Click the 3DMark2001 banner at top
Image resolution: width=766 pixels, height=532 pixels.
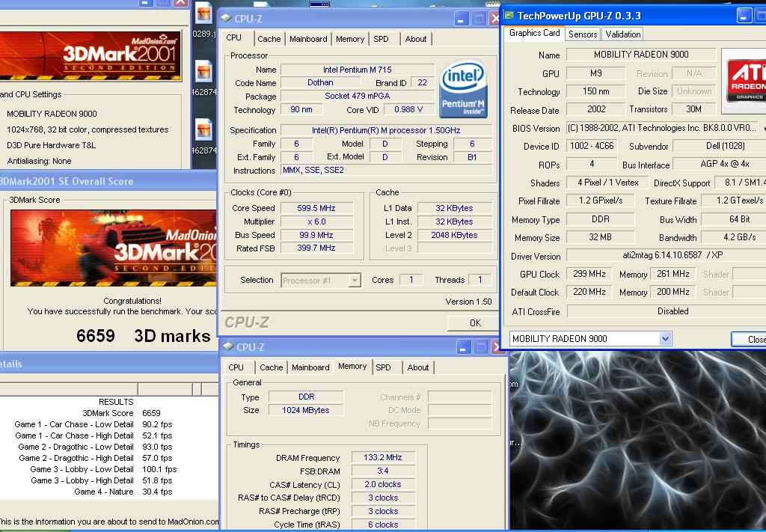[x=91, y=55]
